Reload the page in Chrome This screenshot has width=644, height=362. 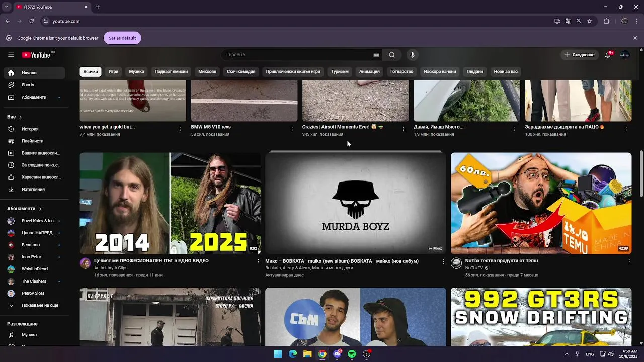(31, 21)
